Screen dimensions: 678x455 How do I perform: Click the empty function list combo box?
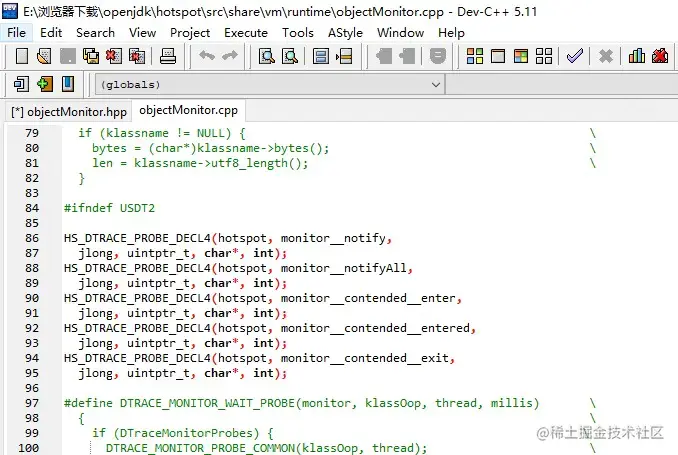[562, 84]
